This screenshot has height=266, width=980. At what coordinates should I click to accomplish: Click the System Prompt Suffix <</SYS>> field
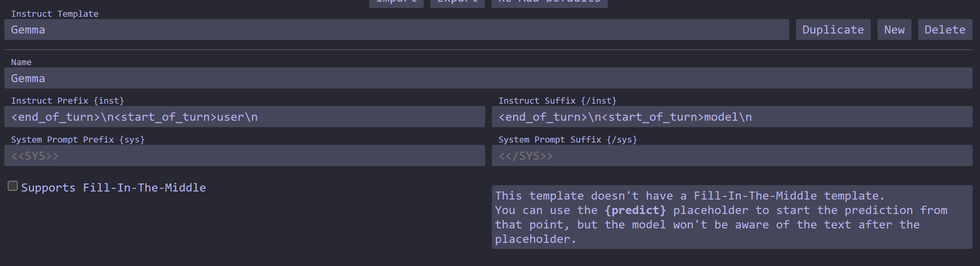pyautogui.click(x=732, y=155)
